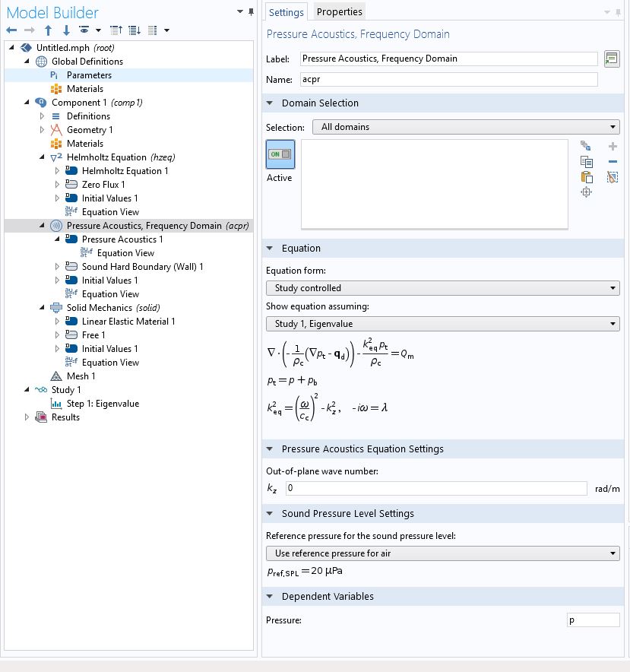This screenshot has width=630, height=672.
Task: Click the blue back arrow in Model Builder toolbar
Action: click(11, 30)
